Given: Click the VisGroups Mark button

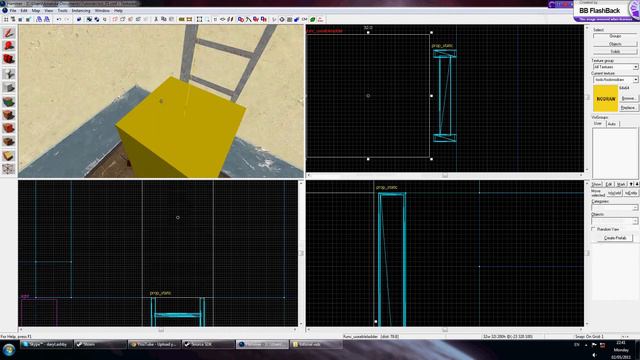Looking at the screenshot, I should 621,184.
